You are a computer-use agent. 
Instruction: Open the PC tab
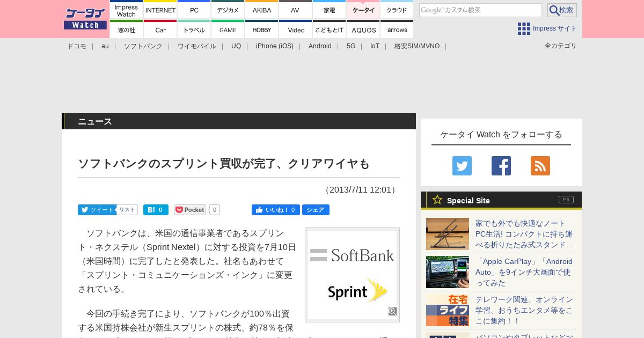194,10
